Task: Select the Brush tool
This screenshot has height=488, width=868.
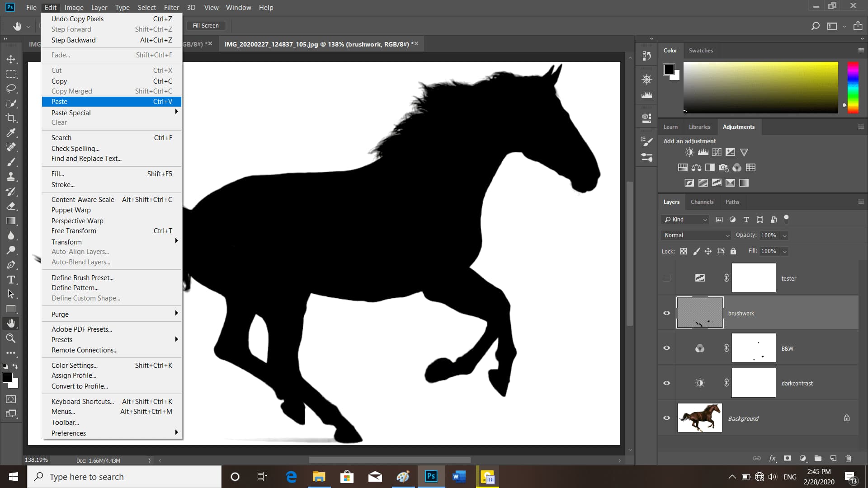Action: click(x=11, y=162)
